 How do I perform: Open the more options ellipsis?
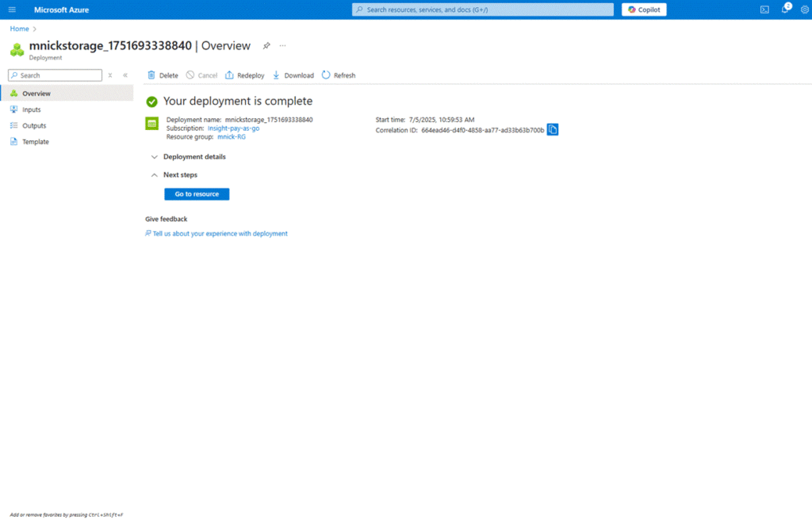[282, 46]
